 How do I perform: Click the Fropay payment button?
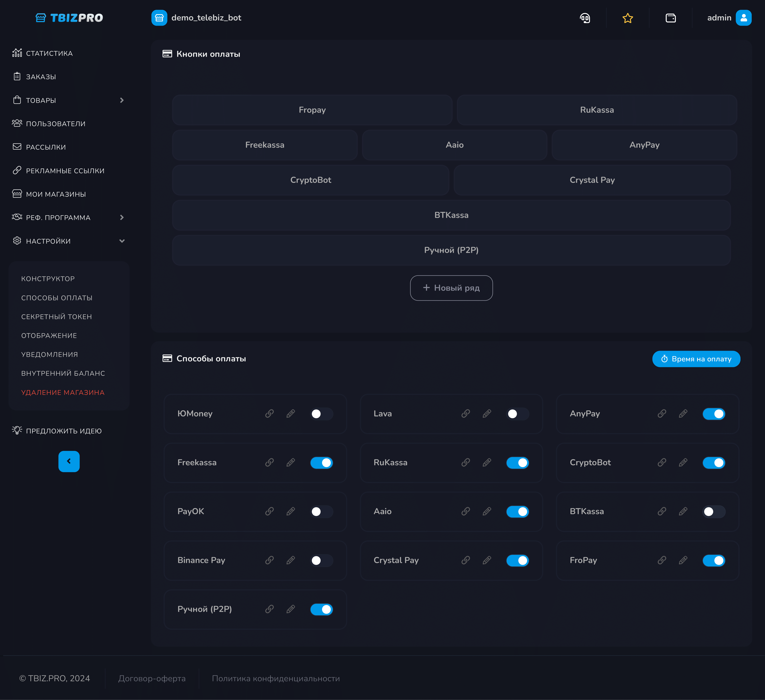[312, 110]
